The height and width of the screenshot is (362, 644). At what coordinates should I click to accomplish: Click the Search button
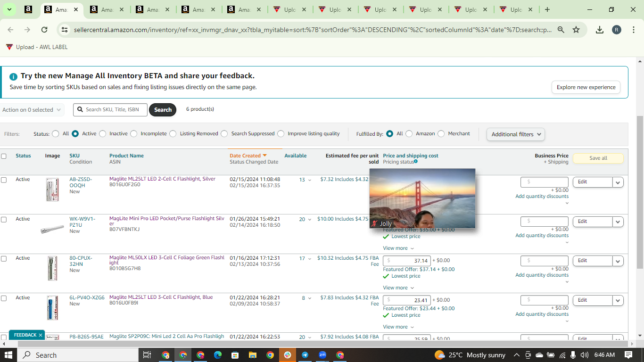163,110
